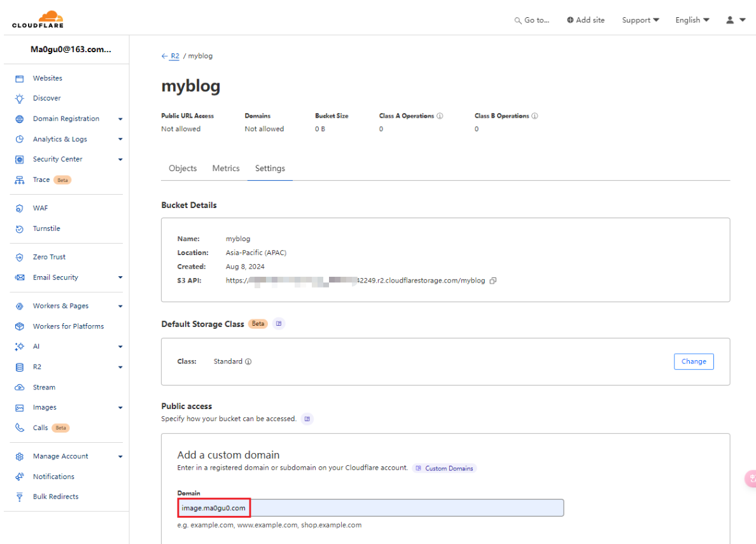Open Zero Trust in the sidebar
Screen dimensions: 756x544
point(49,257)
